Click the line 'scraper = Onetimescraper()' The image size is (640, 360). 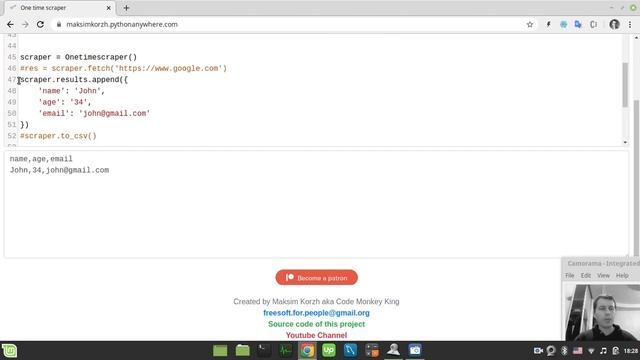(78, 57)
